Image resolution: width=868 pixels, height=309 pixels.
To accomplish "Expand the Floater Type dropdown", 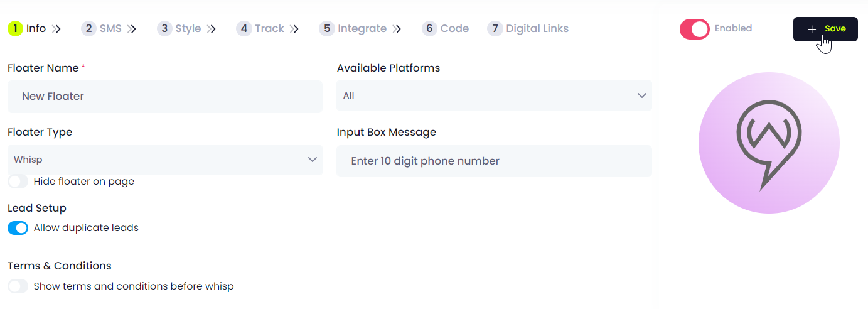I will coord(165,160).
